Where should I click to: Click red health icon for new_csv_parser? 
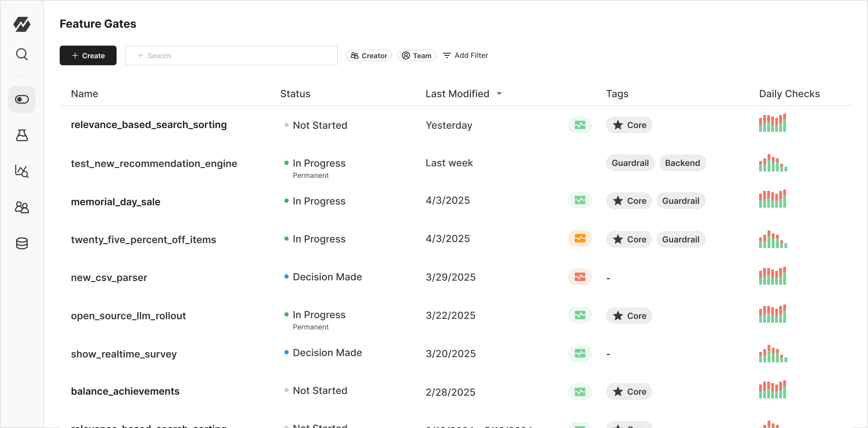[x=580, y=277]
